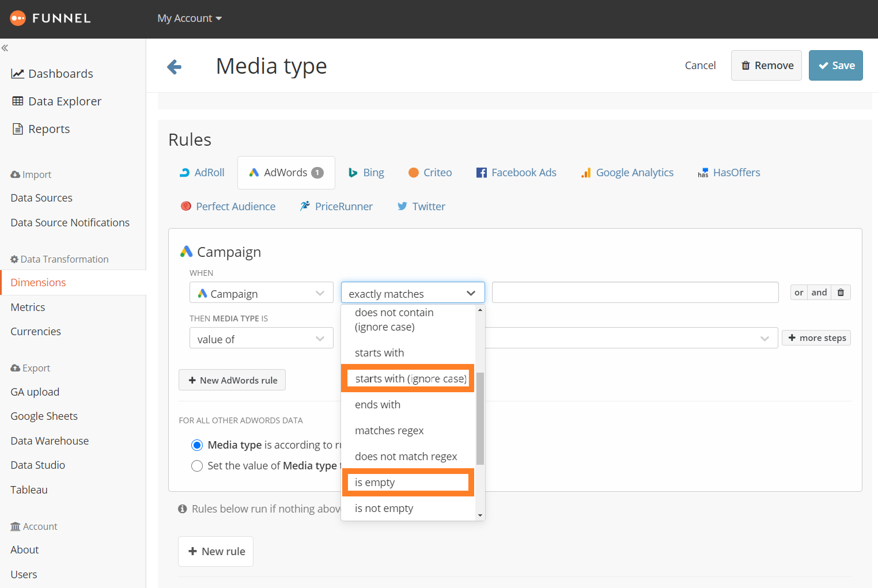Click the dropdown scroll-up arrow
878x588 pixels.
[480, 310]
